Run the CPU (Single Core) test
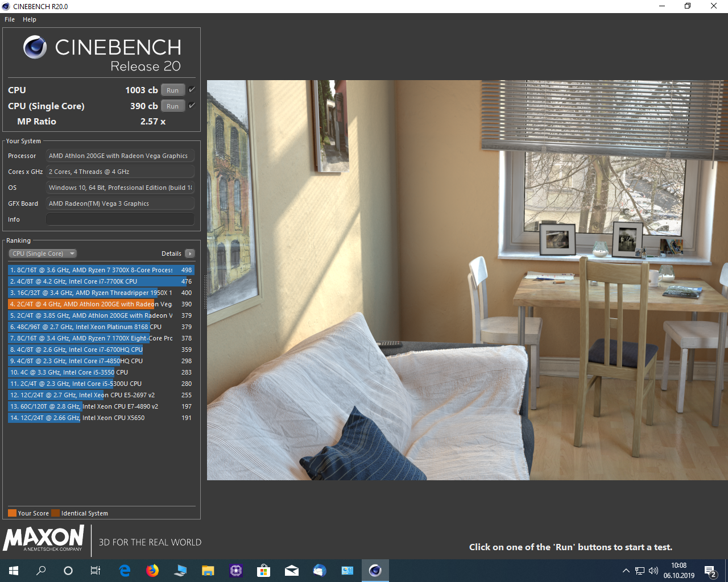The image size is (728, 582). click(173, 106)
